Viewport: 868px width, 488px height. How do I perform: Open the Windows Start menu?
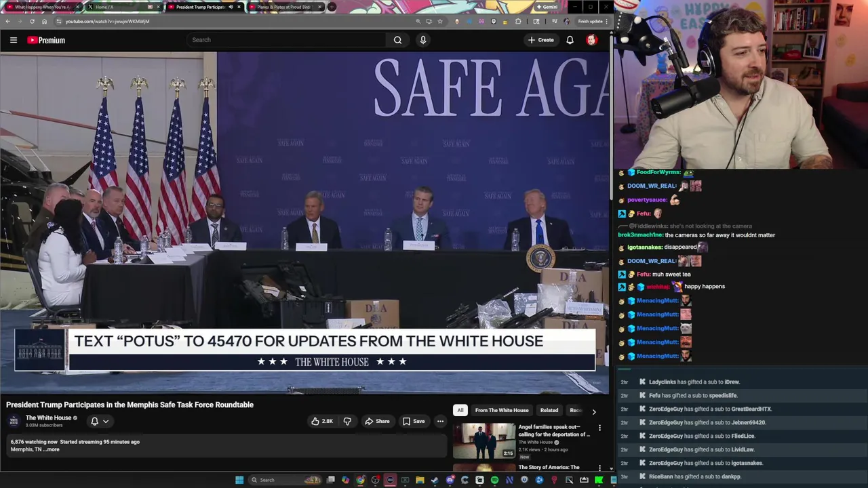point(239,480)
